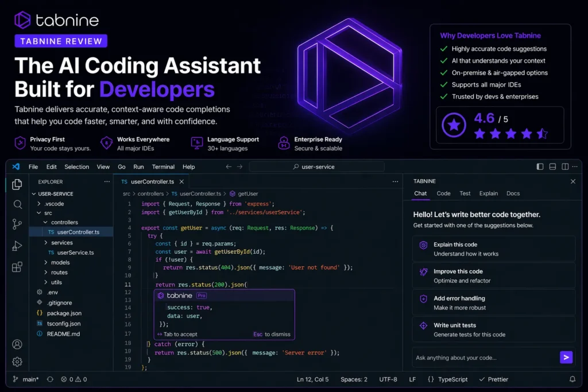Switch to the Explain tab in Tabnine
Viewport: 588px width, 392px height.
(488, 193)
